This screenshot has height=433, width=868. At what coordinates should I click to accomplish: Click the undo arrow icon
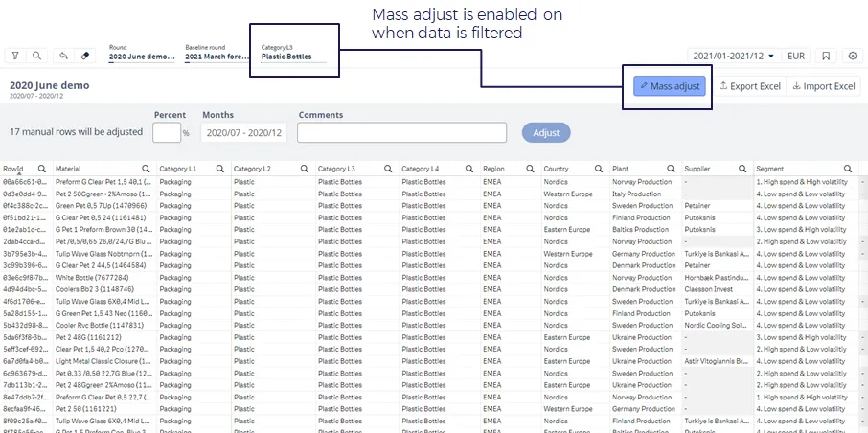click(x=64, y=56)
